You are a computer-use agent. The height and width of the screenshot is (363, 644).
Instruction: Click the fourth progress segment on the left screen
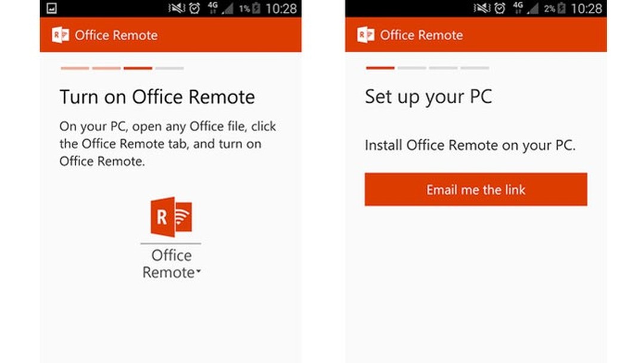click(x=169, y=68)
